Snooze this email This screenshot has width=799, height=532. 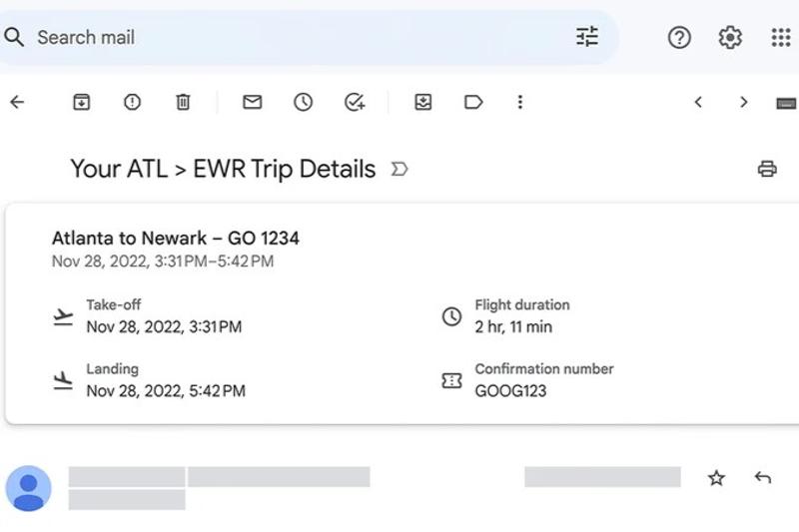(x=304, y=102)
